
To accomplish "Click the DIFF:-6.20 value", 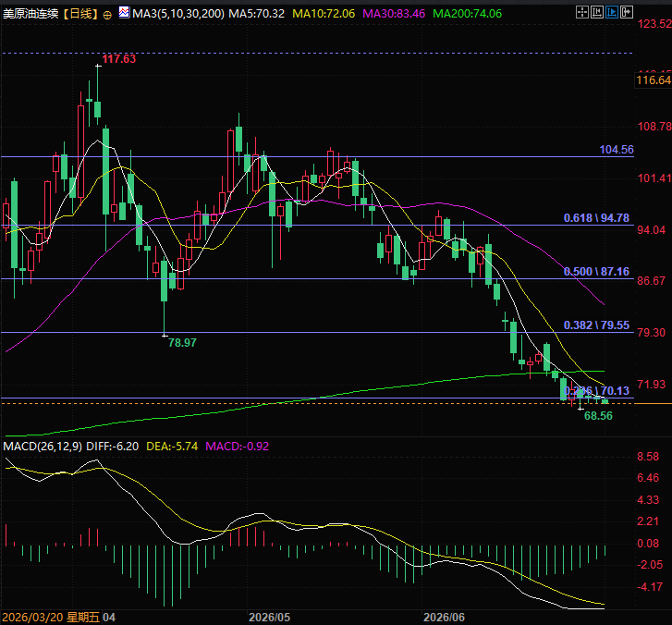I will click(x=112, y=447).
